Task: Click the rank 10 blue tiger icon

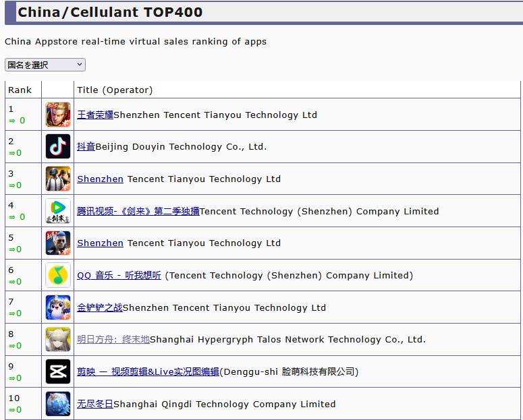Action: (57, 404)
